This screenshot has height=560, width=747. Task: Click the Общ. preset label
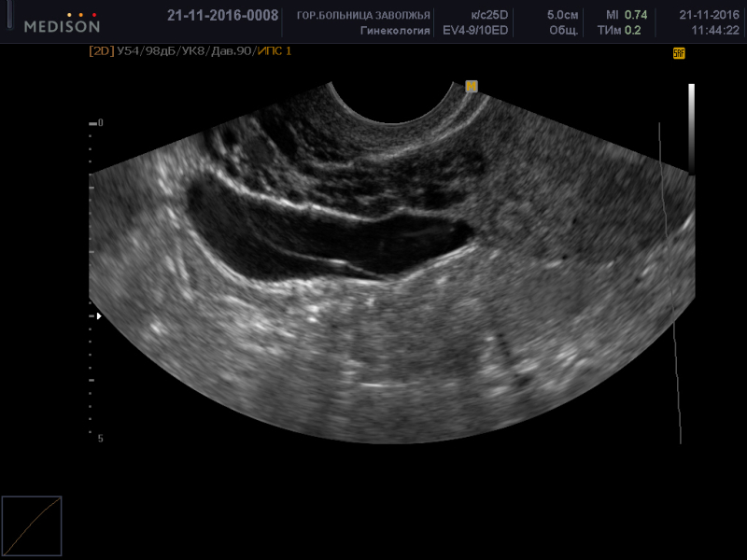pos(564,31)
